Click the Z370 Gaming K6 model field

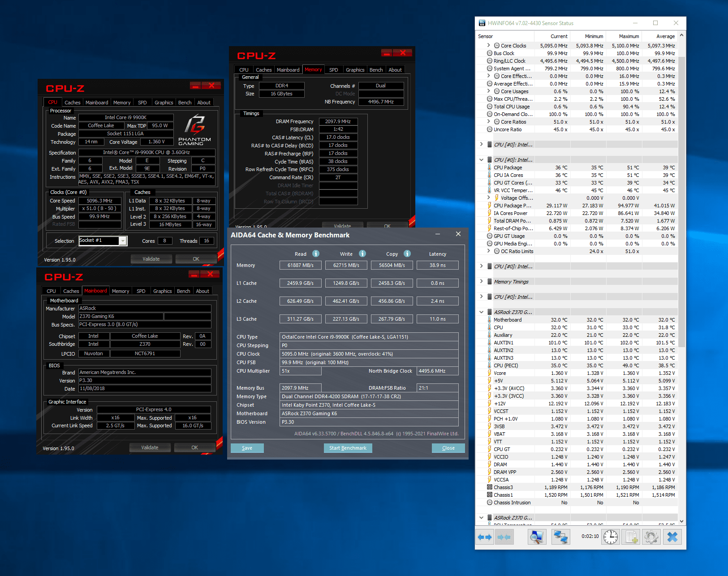pos(121,316)
